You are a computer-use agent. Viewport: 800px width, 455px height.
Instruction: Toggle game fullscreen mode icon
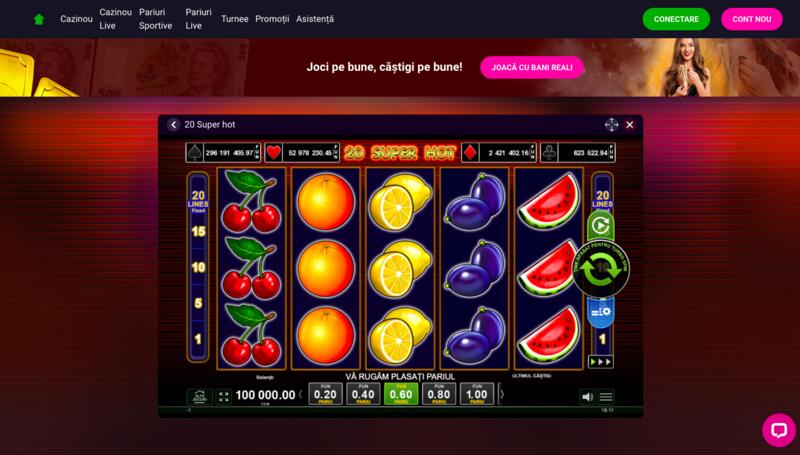coord(223,397)
